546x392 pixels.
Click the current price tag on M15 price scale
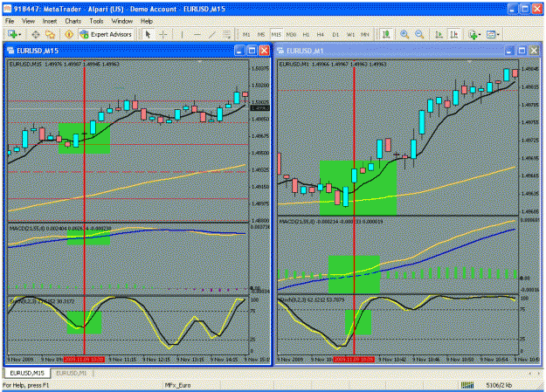[x=260, y=108]
